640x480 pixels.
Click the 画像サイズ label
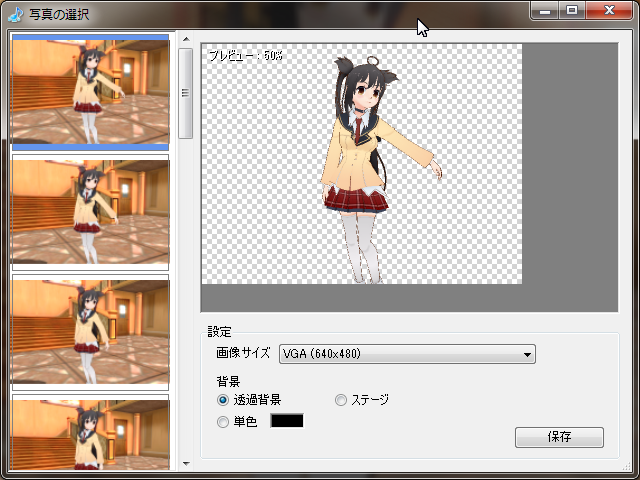click(243, 353)
